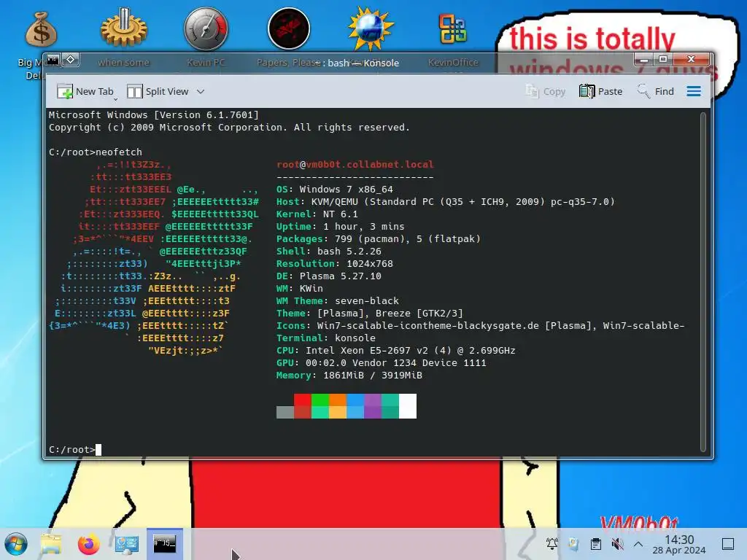Expand hidden system tray icons arrow
The width and height of the screenshot is (747, 560).
638,544
